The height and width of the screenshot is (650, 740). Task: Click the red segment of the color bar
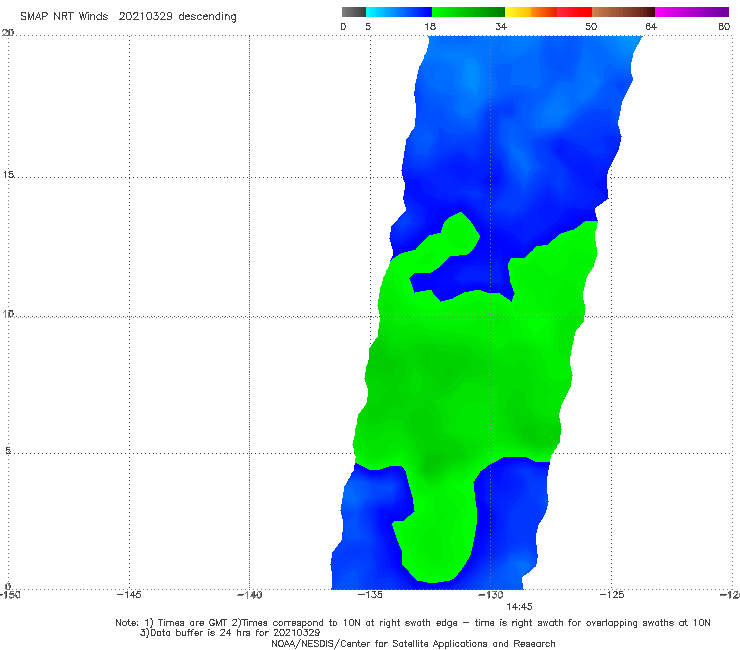[x=574, y=12]
